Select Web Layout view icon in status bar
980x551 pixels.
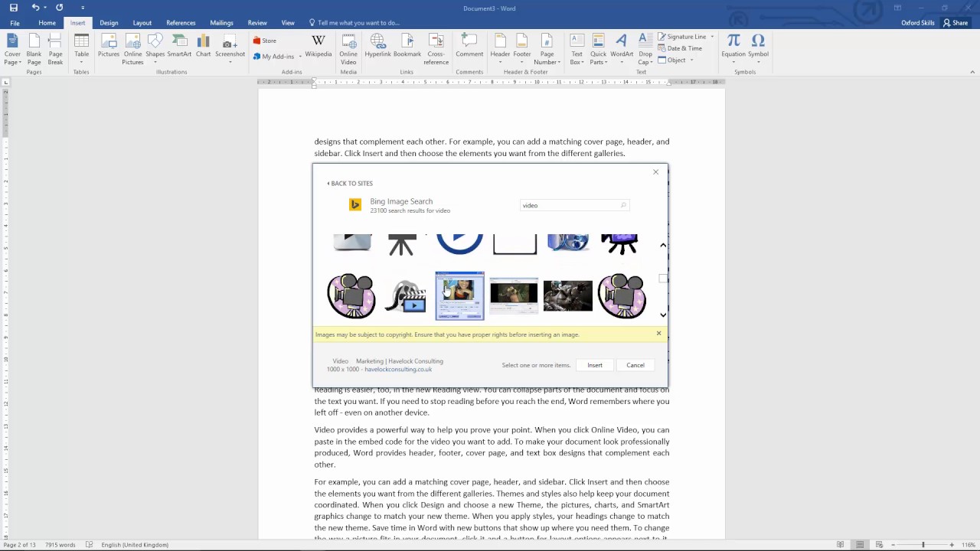pyautogui.click(x=879, y=545)
